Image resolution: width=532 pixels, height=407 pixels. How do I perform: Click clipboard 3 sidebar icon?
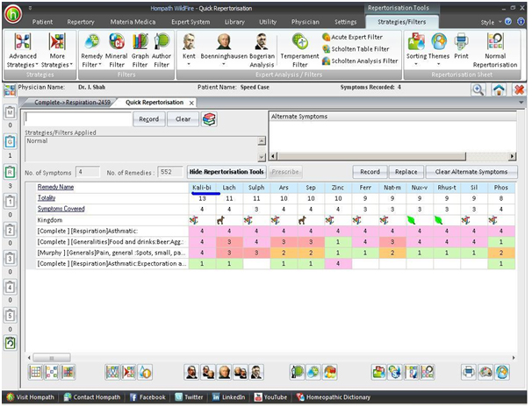point(11,258)
